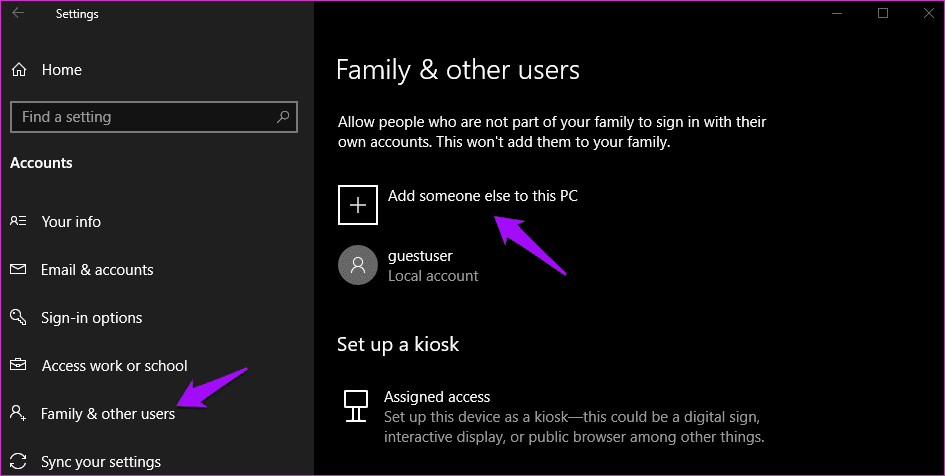Click the Email & accounts envelope icon
This screenshot has width=945, height=476.
point(18,269)
